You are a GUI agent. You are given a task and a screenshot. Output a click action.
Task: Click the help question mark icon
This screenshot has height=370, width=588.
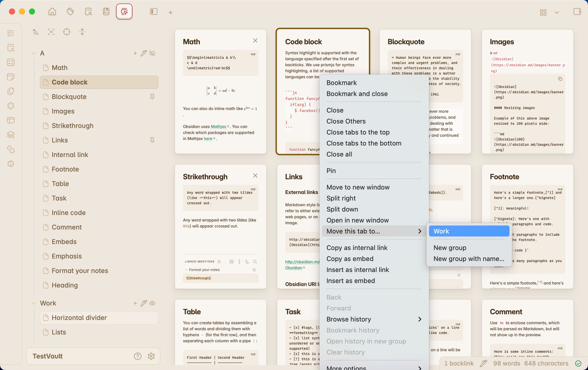click(138, 356)
